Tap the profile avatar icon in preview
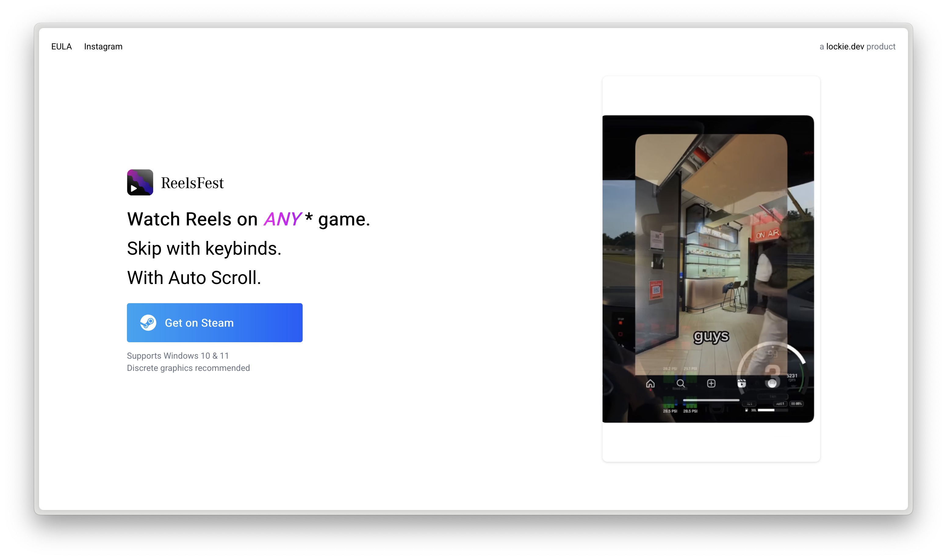This screenshot has height=560, width=947. [x=772, y=384]
